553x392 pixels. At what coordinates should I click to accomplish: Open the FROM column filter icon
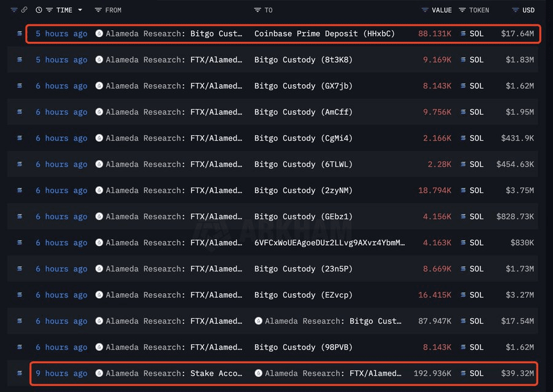98,10
